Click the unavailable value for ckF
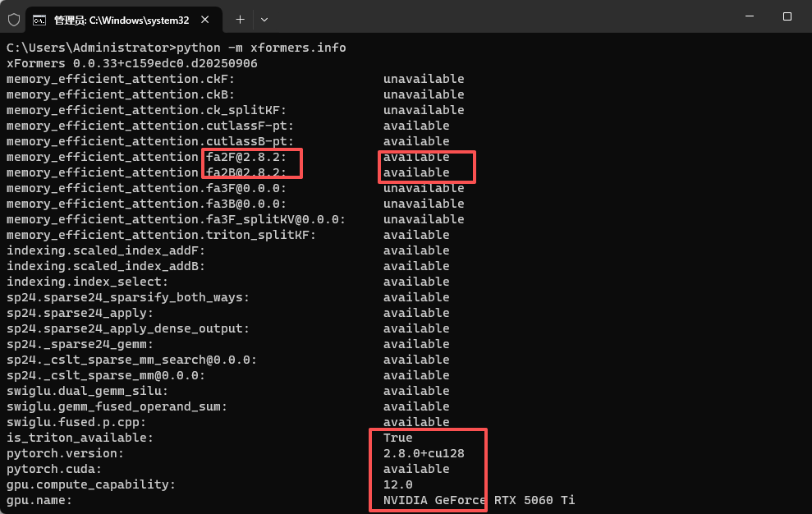 click(424, 79)
